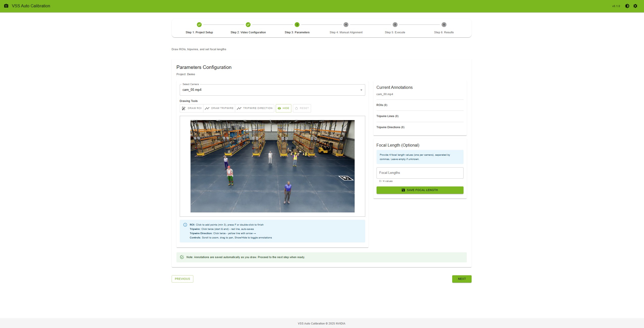This screenshot has height=328, width=644.
Task: Open settings gear icon
Action: [x=635, y=6]
